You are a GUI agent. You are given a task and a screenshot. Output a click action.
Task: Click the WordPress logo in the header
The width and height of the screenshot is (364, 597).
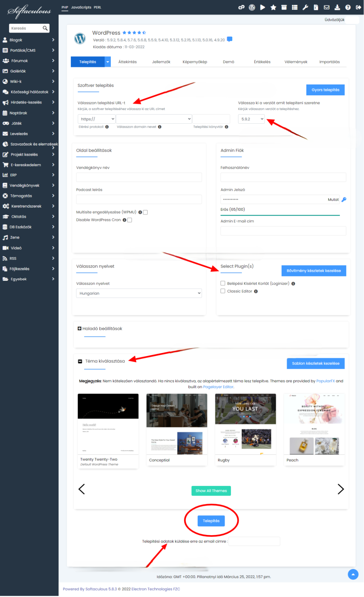(80, 39)
